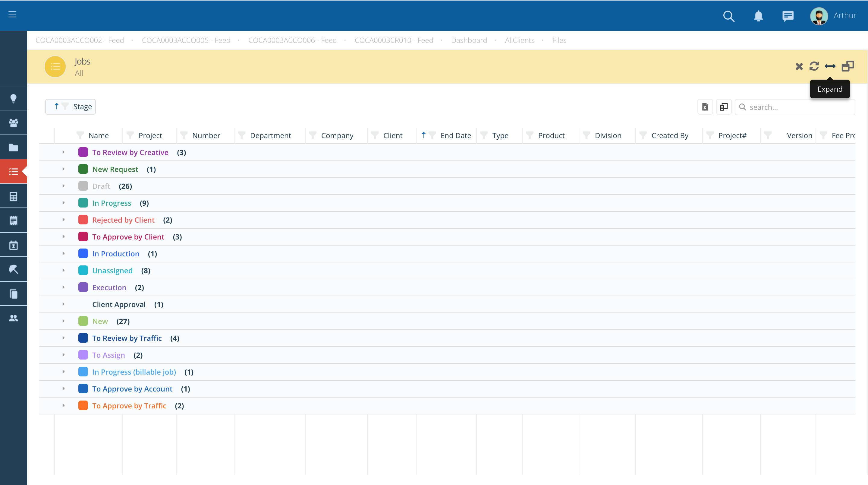Screen dimensions: 868x485
Task: Click the export/download icon
Action: click(x=705, y=106)
